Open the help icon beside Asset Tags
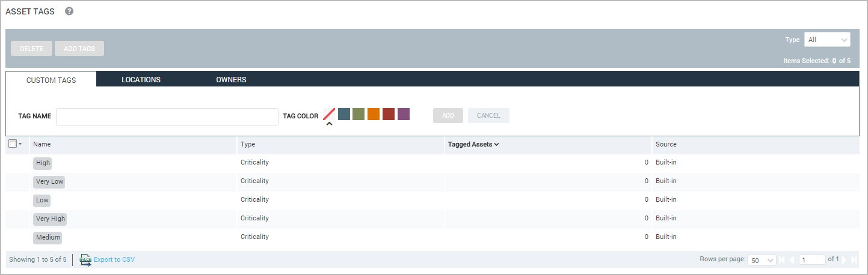The image size is (868, 275). coord(69,11)
